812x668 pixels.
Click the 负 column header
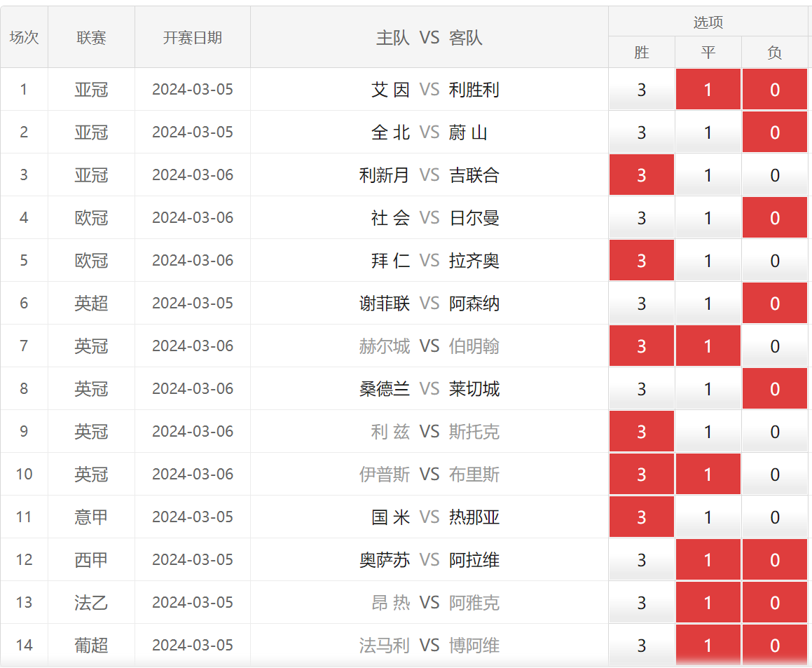tap(775, 53)
